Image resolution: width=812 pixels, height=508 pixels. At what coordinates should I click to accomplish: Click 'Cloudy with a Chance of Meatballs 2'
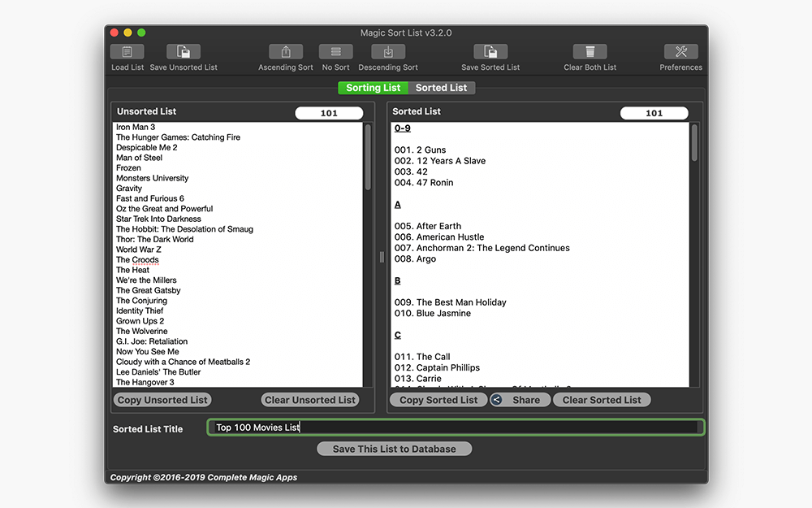click(183, 362)
